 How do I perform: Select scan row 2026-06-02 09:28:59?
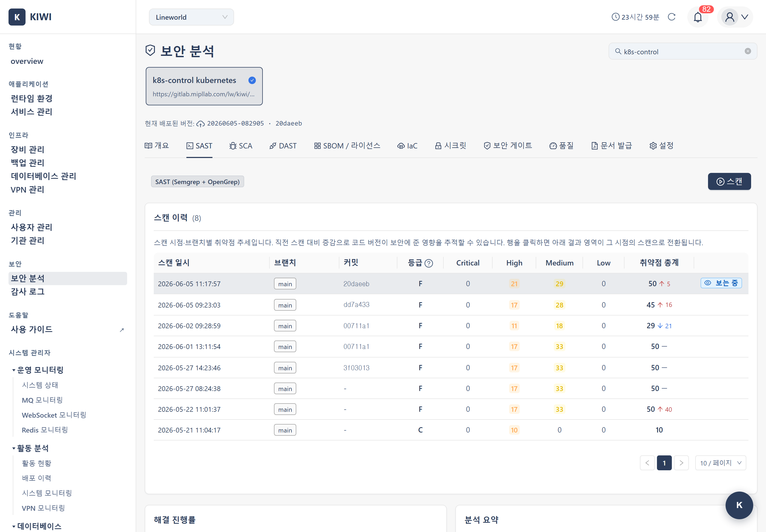pos(451,326)
